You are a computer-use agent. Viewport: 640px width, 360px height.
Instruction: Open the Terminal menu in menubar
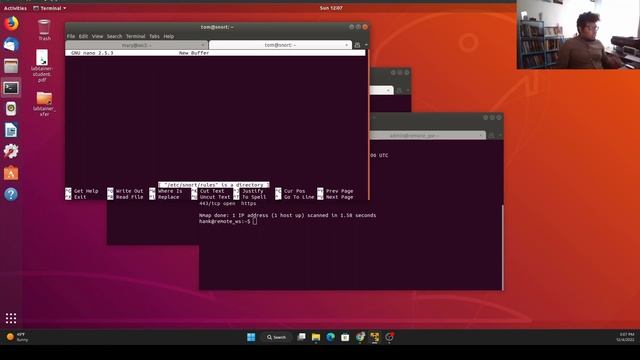pos(136,36)
